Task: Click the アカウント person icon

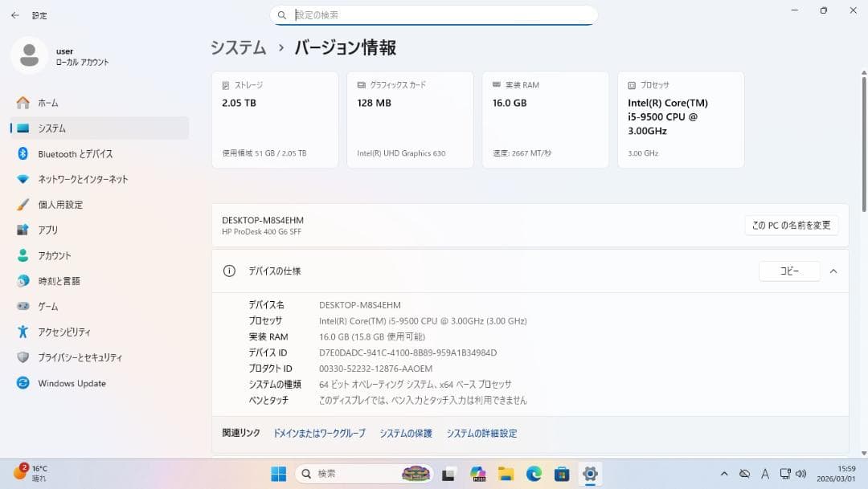Action: [x=23, y=255]
